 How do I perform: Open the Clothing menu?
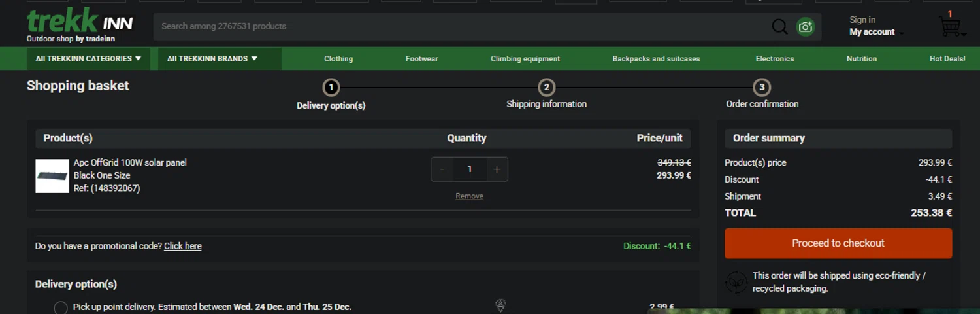(x=338, y=59)
